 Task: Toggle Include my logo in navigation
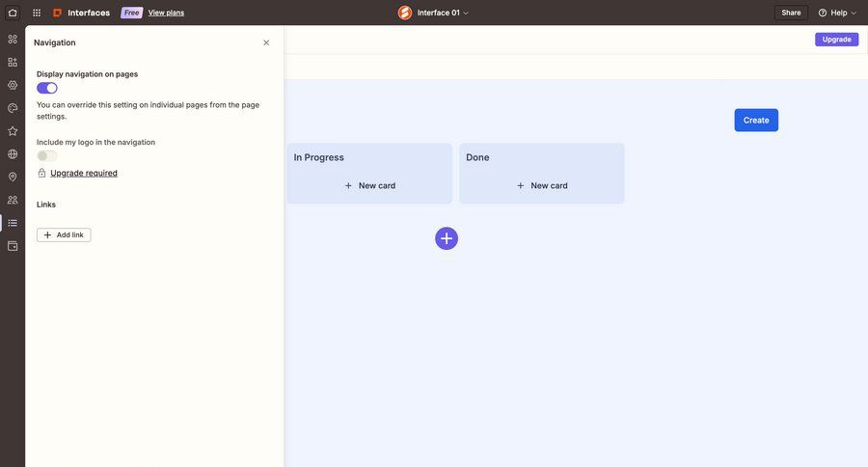(47, 155)
